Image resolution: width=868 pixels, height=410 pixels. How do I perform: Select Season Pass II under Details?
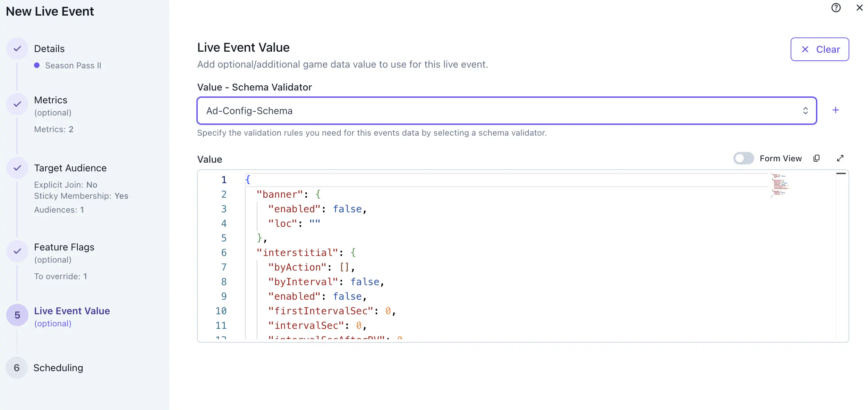(x=73, y=65)
